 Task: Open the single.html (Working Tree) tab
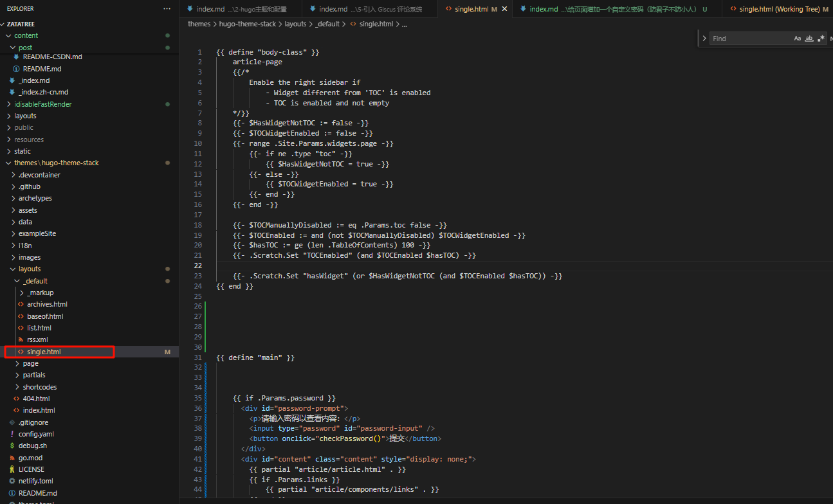pos(778,9)
